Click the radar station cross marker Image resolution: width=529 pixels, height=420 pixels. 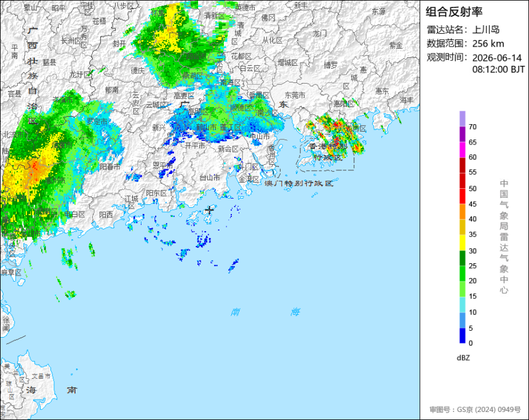coord(210,210)
